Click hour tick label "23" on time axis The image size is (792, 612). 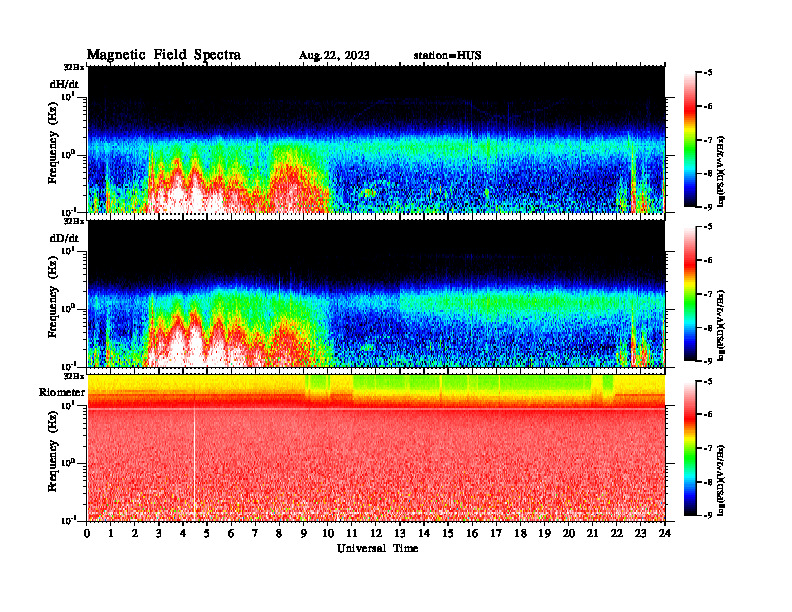(x=640, y=534)
